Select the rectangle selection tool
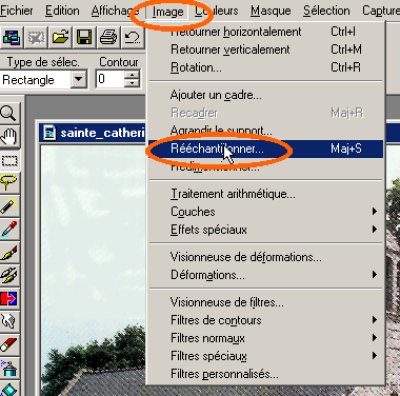Screen dimensions: 400x396 [9, 160]
